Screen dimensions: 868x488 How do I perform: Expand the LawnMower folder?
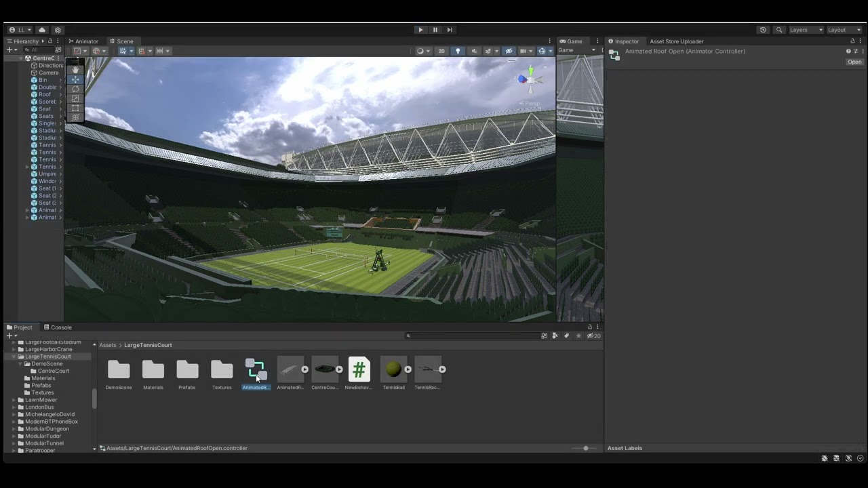14,400
